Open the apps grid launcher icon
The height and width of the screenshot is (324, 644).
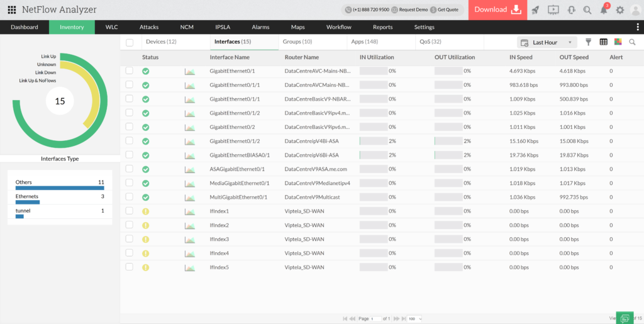click(11, 9)
